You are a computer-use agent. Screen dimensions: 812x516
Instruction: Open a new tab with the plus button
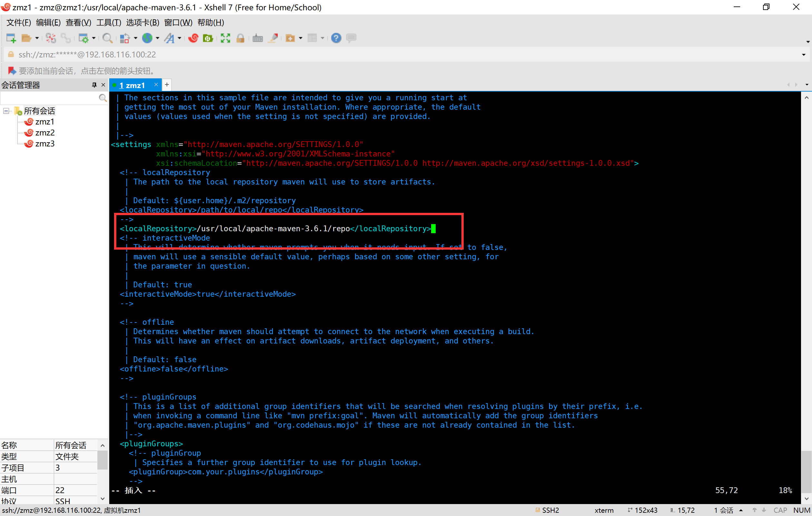point(167,85)
